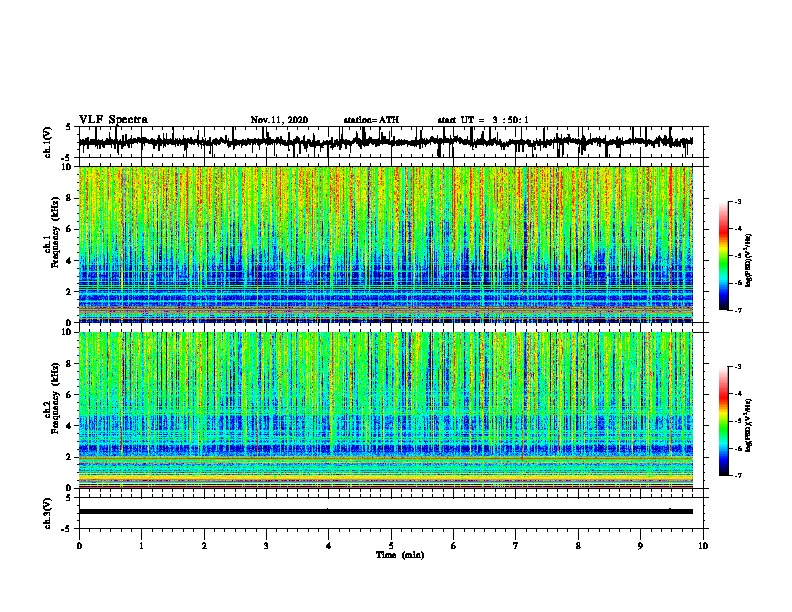Click the ch.1 'Frequency (kHz)' axis label
The width and height of the screenshot is (792, 612).
pyautogui.click(x=54, y=233)
